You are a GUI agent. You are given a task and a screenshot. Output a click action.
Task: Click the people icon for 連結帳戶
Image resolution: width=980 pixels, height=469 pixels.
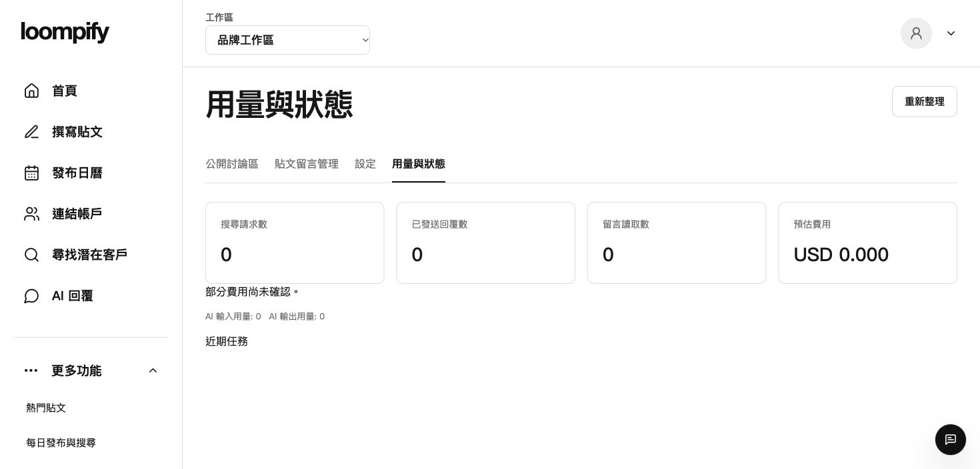pyautogui.click(x=31, y=214)
